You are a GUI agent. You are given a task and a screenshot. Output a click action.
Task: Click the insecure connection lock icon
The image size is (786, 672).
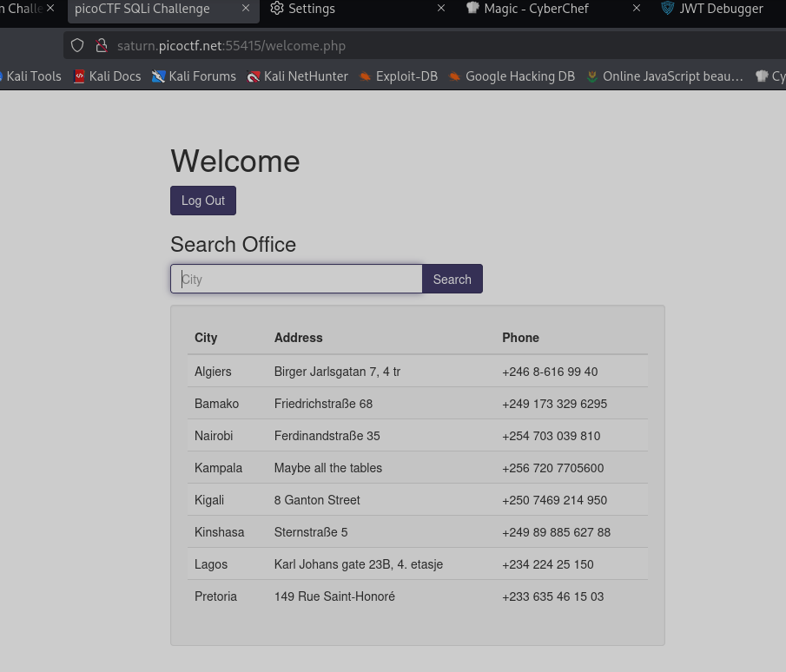tap(101, 45)
